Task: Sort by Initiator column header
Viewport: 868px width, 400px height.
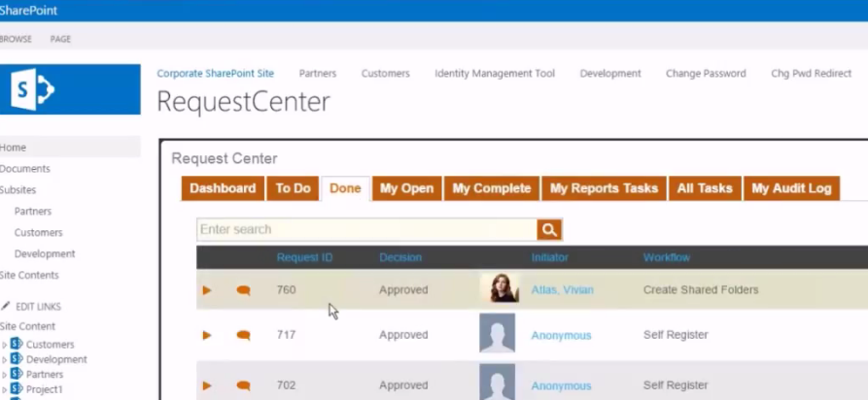Action: pos(550,258)
